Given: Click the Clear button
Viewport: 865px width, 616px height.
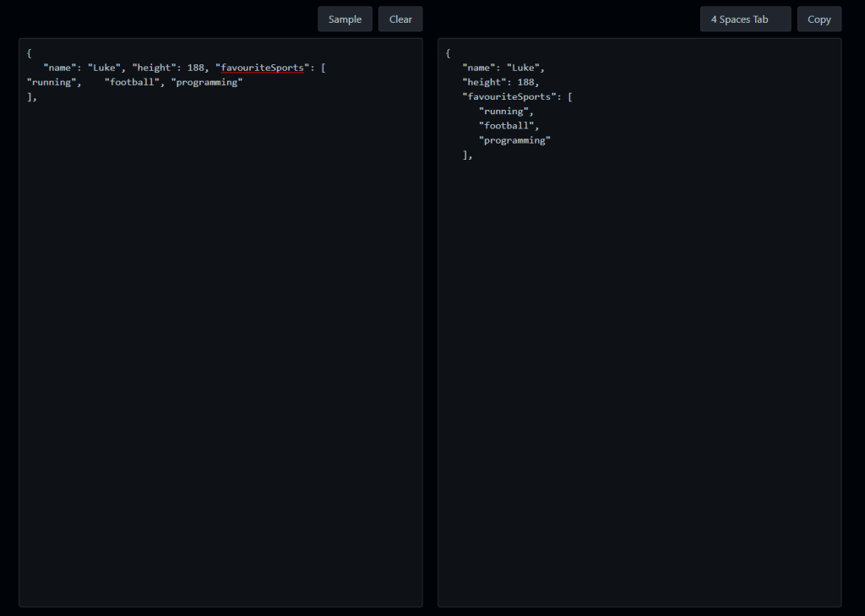Looking at the screenshot, I should pyautogui.click(x=400, y=19).
